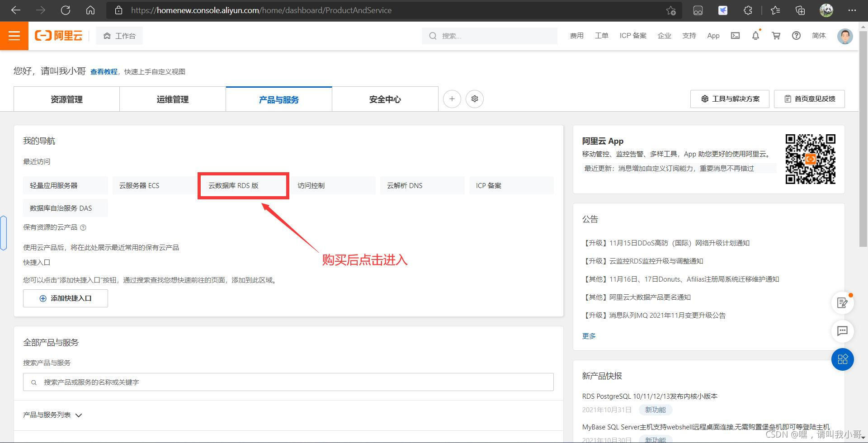Click the Aliyun App QR code

(810, 159)
